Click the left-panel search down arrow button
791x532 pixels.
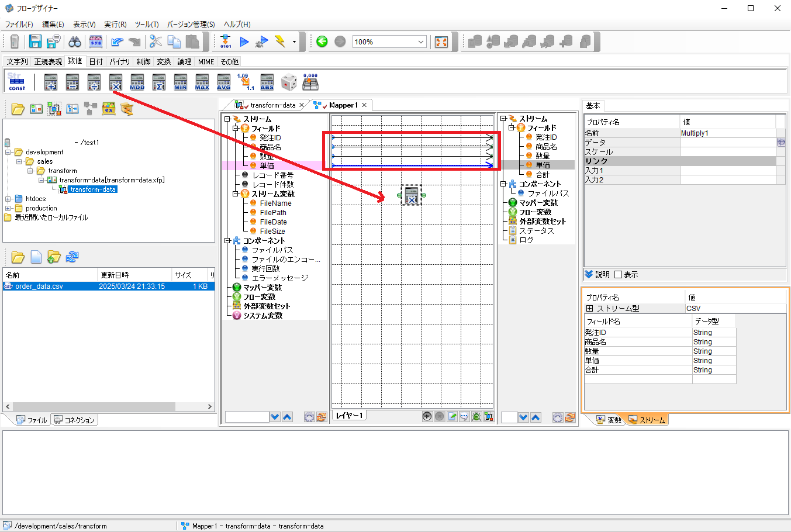(275, 417)
